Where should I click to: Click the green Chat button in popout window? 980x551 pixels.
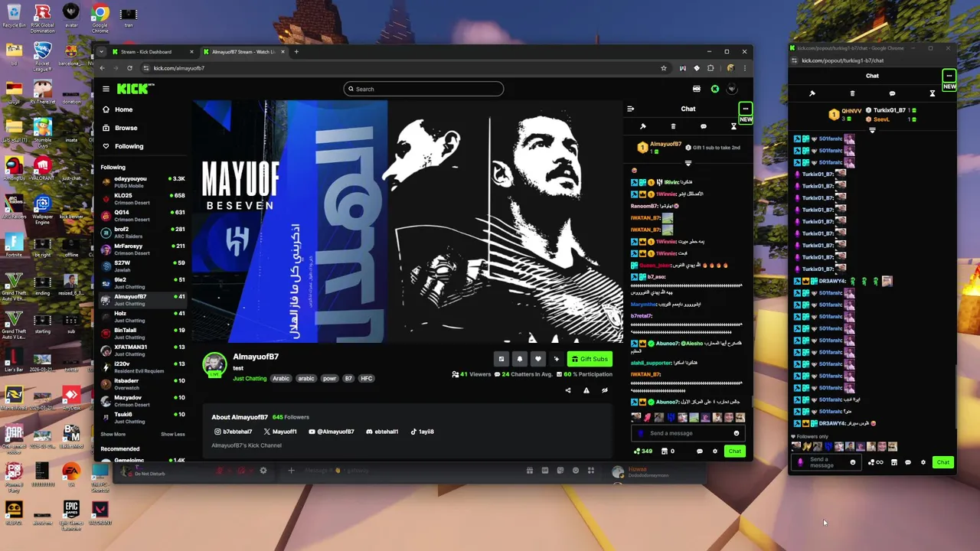pyautogui.click(x=942, y=462)
